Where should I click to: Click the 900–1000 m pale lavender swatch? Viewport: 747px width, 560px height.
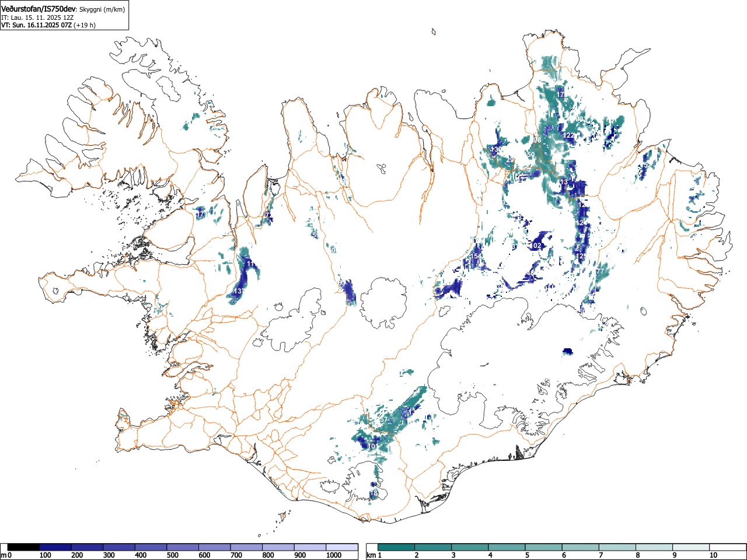click(310, 547)
